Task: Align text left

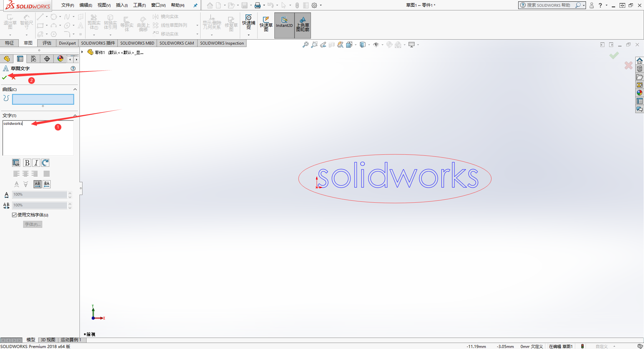Action: coord(16,173)
